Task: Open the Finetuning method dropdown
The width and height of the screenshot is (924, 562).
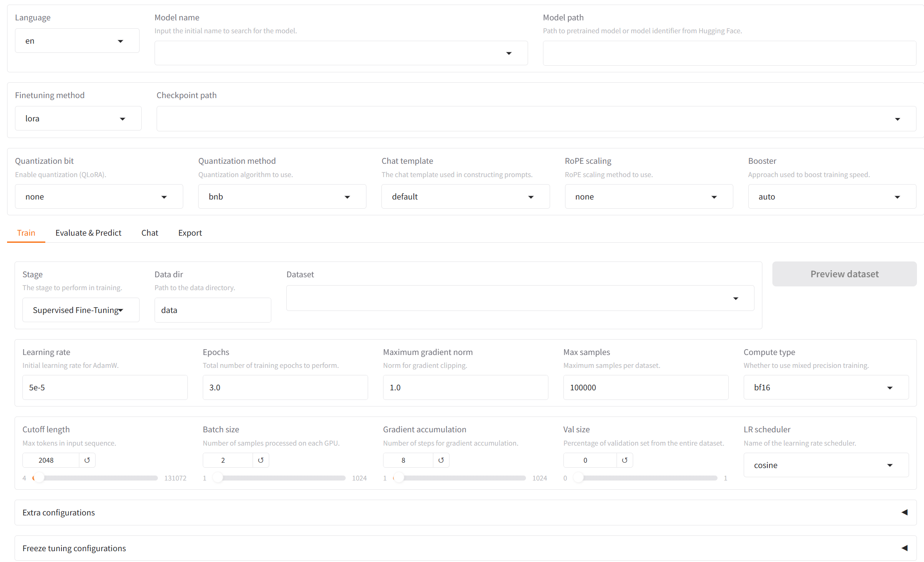Action: pos(78,118)
